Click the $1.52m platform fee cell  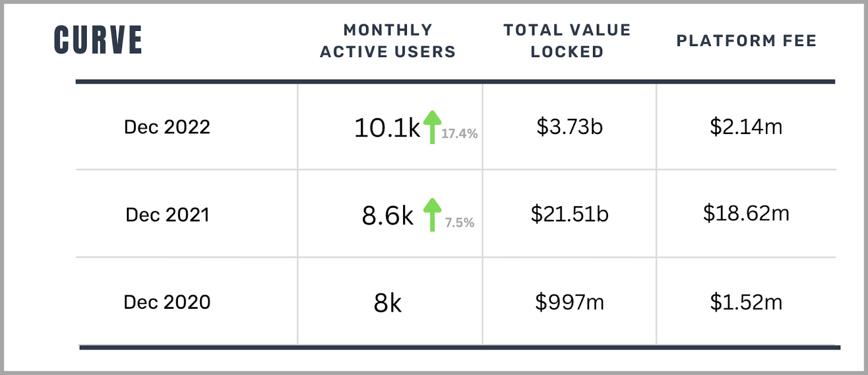coord(746,302)
